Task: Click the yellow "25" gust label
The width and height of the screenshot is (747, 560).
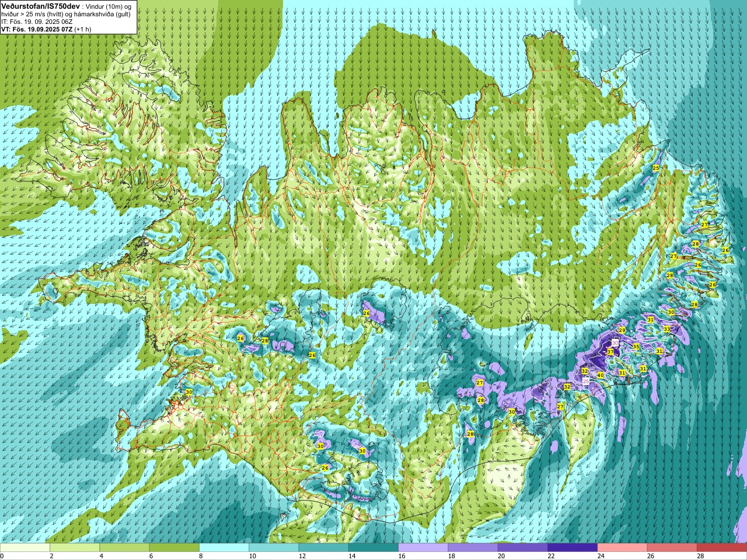Action: (x=656, y=167)
